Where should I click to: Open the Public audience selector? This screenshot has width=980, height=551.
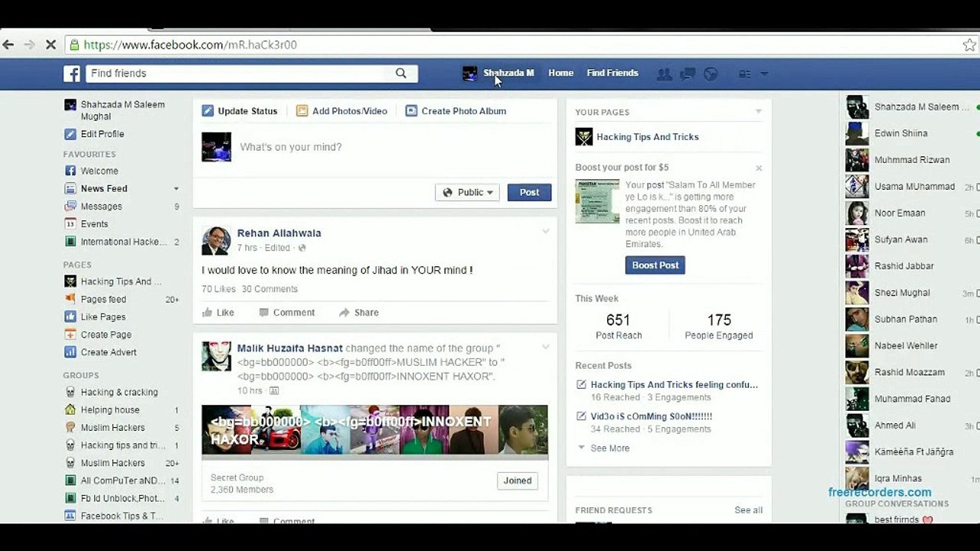click(467, 192)
